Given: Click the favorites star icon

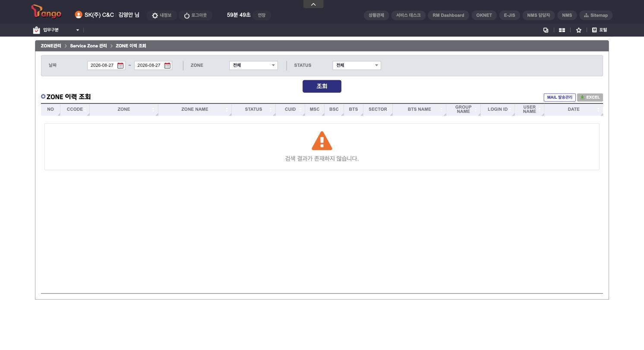Looking at the screenshot, I should pos(579,30).
